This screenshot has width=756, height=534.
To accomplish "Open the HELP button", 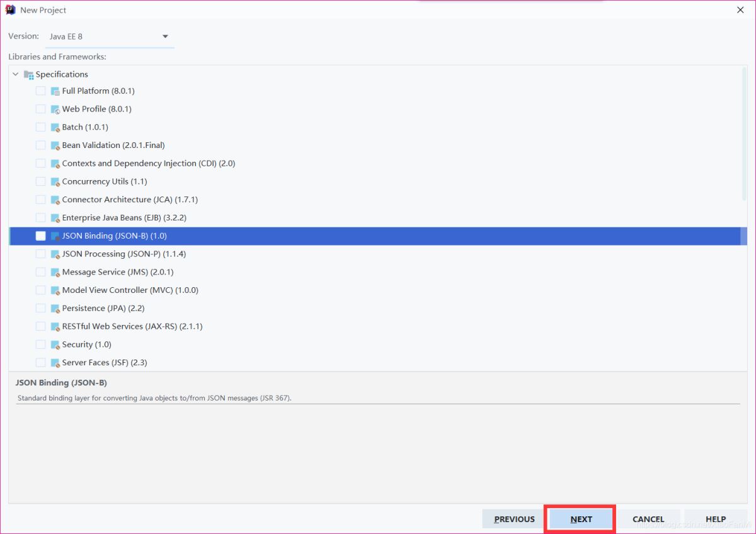I will click(716, 520).
